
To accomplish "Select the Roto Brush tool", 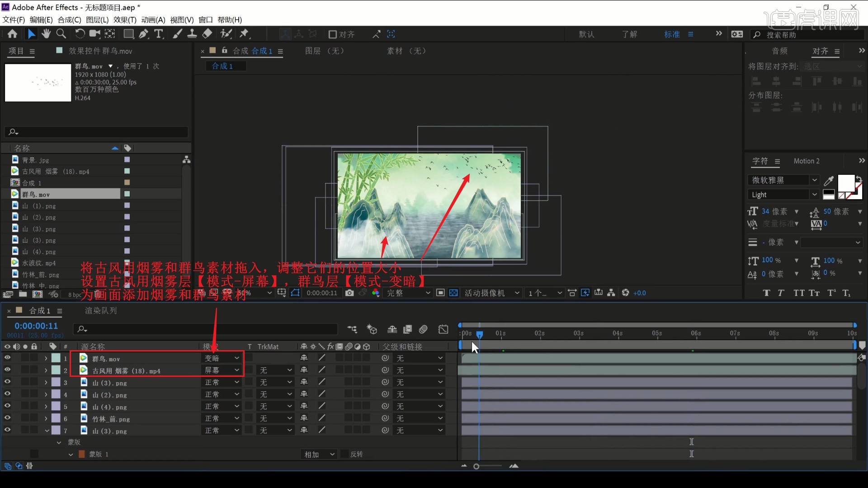I will tap(226, 34).
